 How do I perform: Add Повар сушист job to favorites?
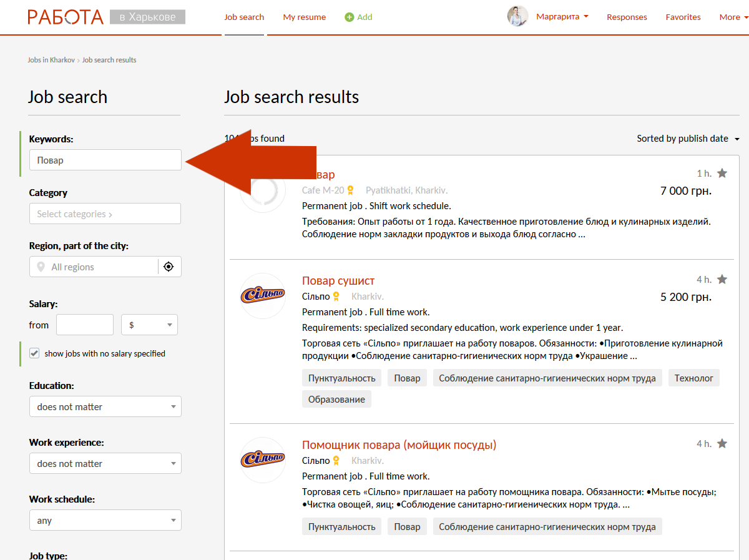pyautogui.click(x=722, y=279)
